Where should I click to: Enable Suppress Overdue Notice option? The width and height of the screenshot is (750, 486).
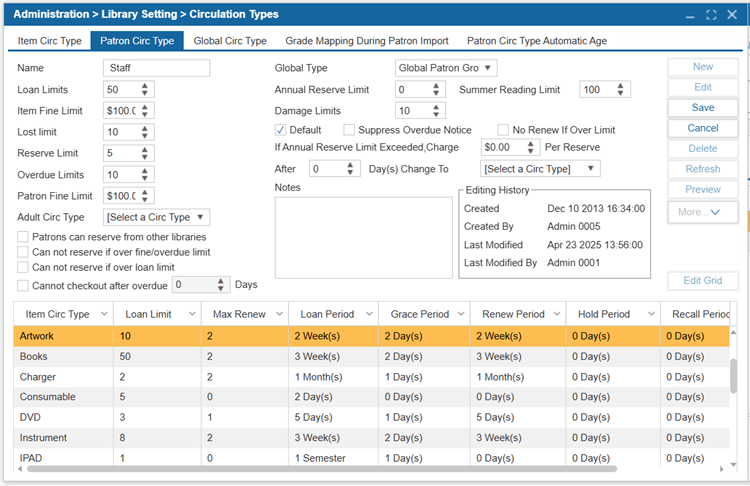[x=349, y=130]
